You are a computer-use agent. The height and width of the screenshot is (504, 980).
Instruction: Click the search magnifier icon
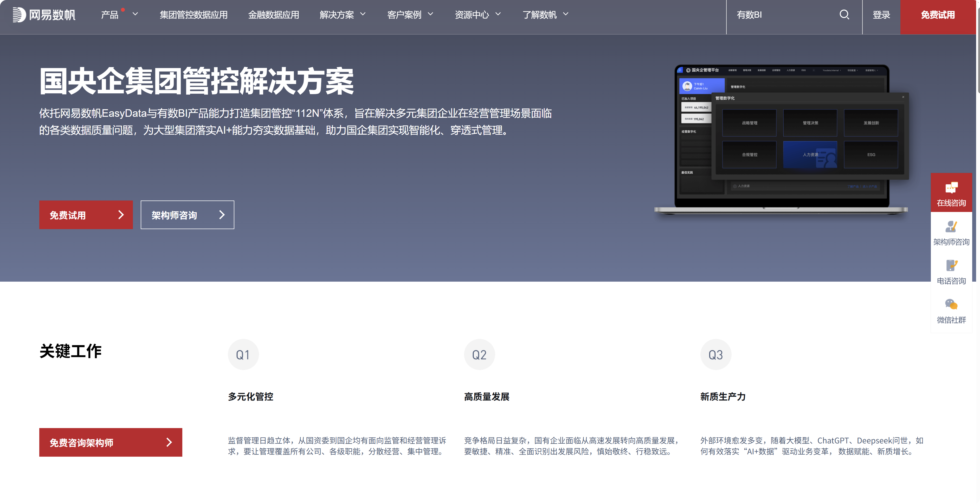point(844,15)
